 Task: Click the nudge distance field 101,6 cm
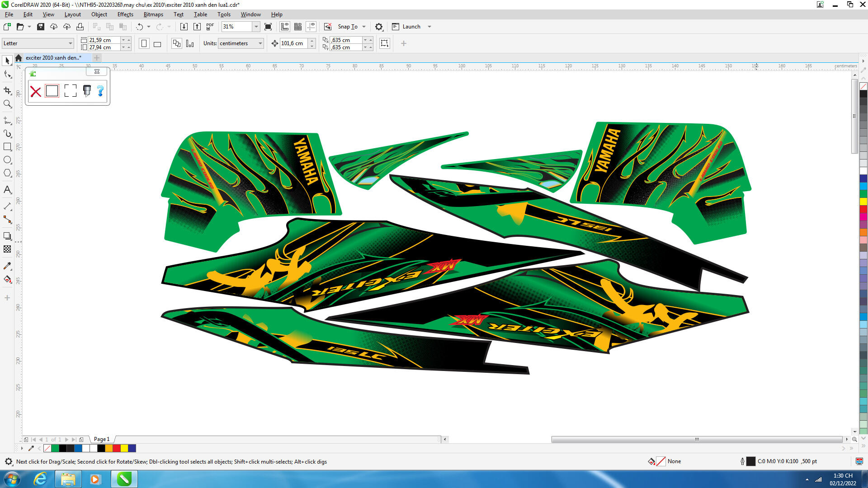pyautogui.click(x=294, y=43)
